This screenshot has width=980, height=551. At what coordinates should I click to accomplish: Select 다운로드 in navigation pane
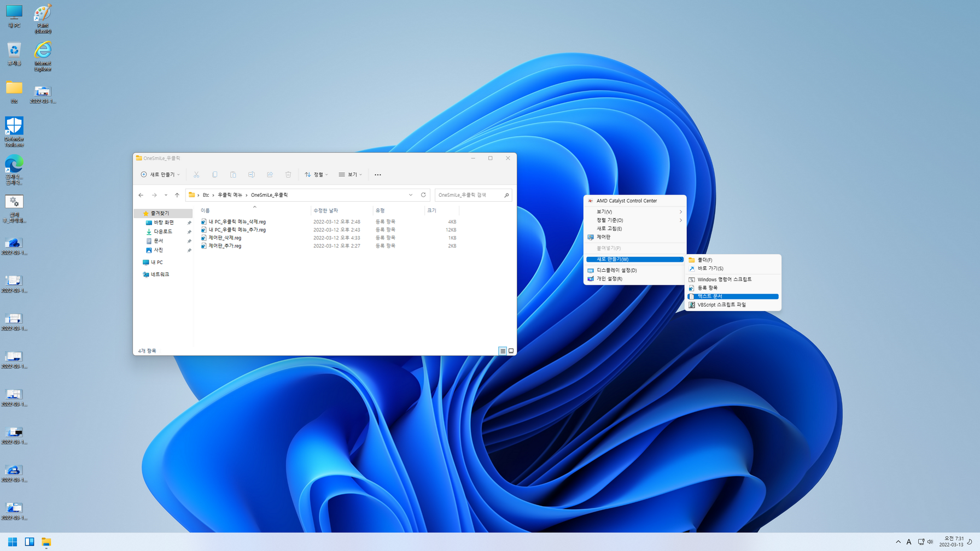163,232
